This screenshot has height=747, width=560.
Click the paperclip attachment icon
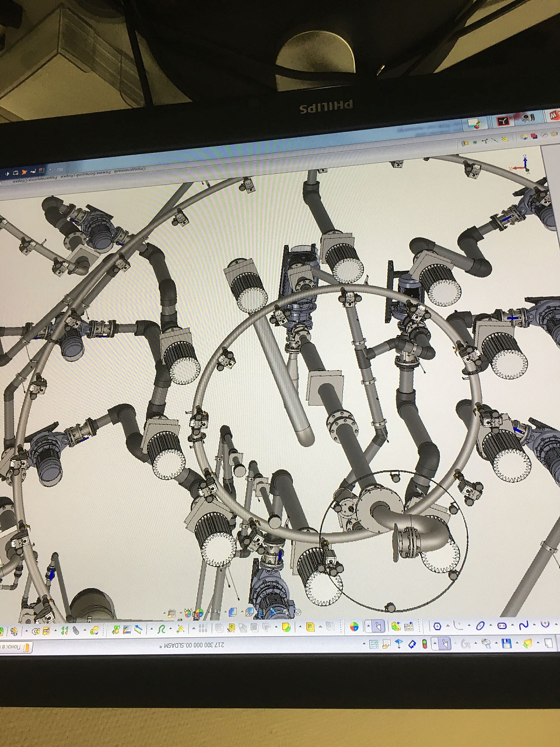75,630
